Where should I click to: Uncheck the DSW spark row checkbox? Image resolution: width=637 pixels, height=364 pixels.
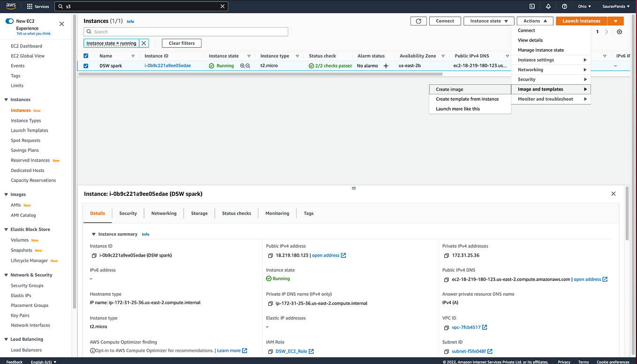click(x=86, y=66)
